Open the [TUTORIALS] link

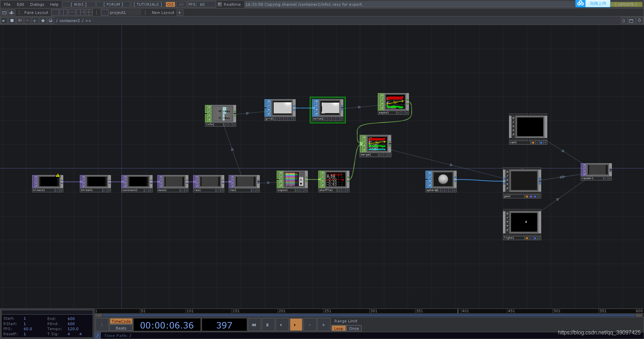tap(147, 4)
